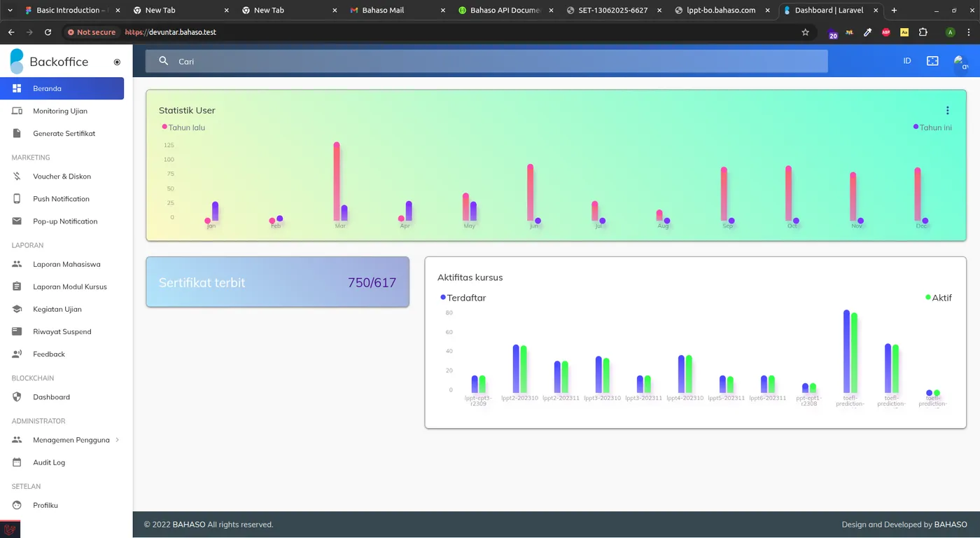Click the Kegiatan Ujian graduation cap icon
980x538 pixels.
click(x=17, y=309)
